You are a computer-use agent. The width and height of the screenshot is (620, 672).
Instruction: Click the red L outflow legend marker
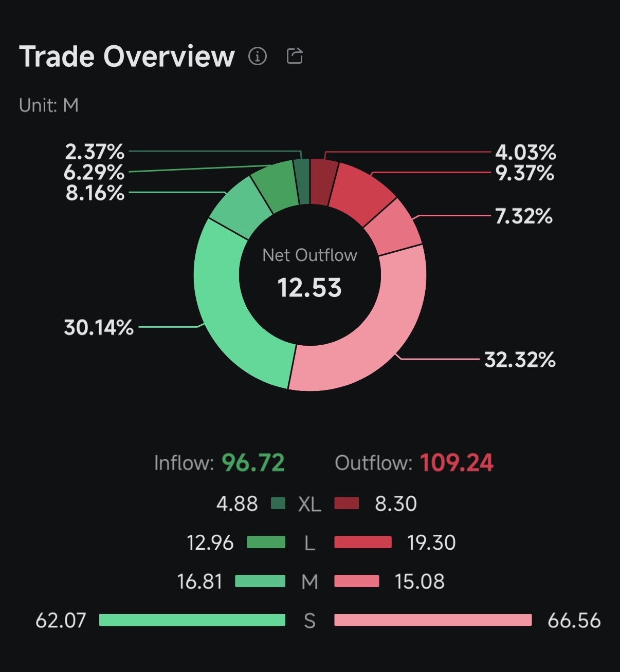pos(363,543)
